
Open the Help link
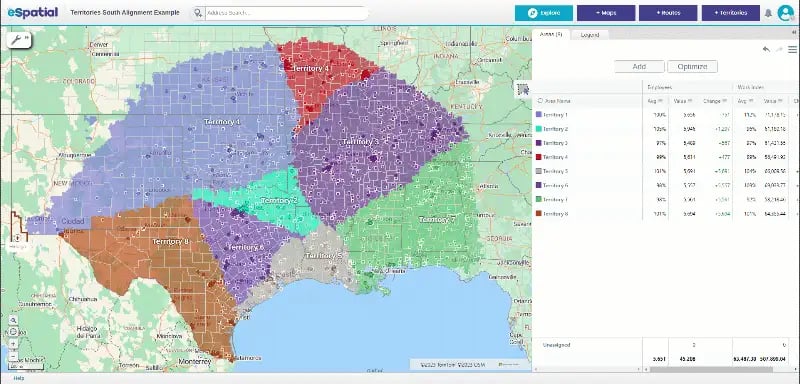click(19, 378)
